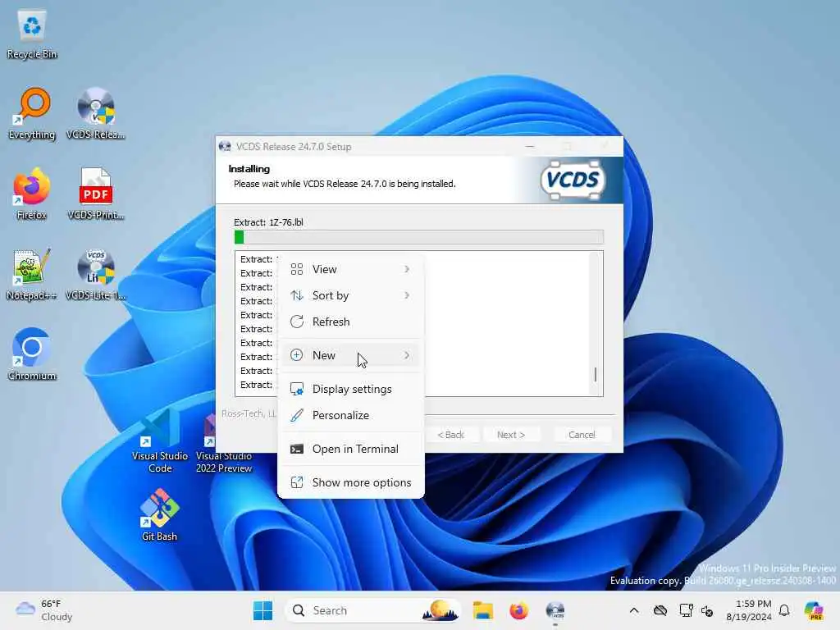840x630 pixels.
Task: Click the Back button in VCDS Setup
Action: coord(451,435)
